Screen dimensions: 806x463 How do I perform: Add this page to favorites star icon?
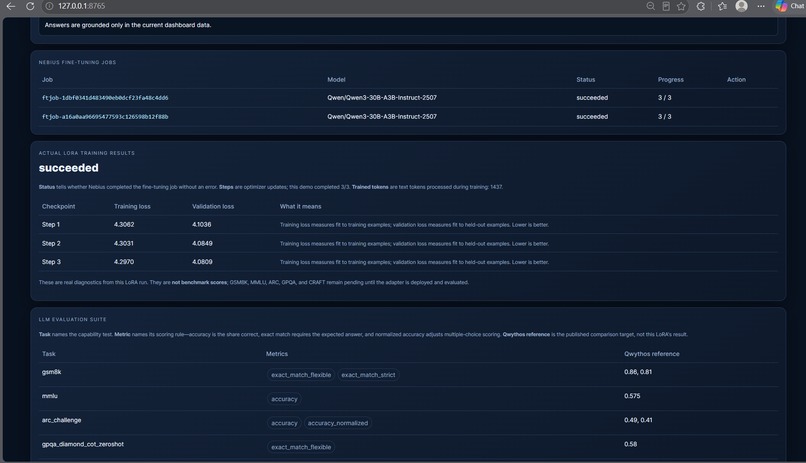click(x=681, y=6)
